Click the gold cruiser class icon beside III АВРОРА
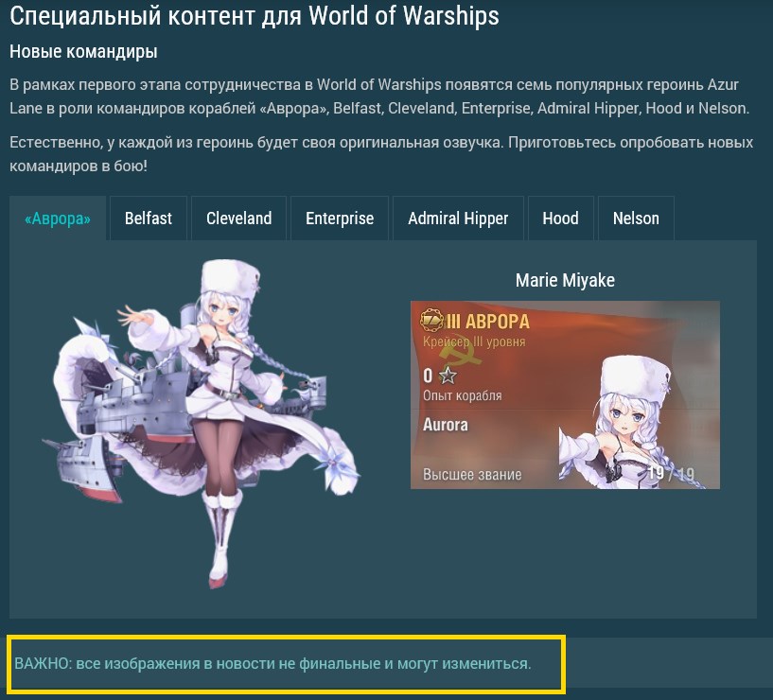The width and height of the screenshot is (773, 700). point(431,320)
